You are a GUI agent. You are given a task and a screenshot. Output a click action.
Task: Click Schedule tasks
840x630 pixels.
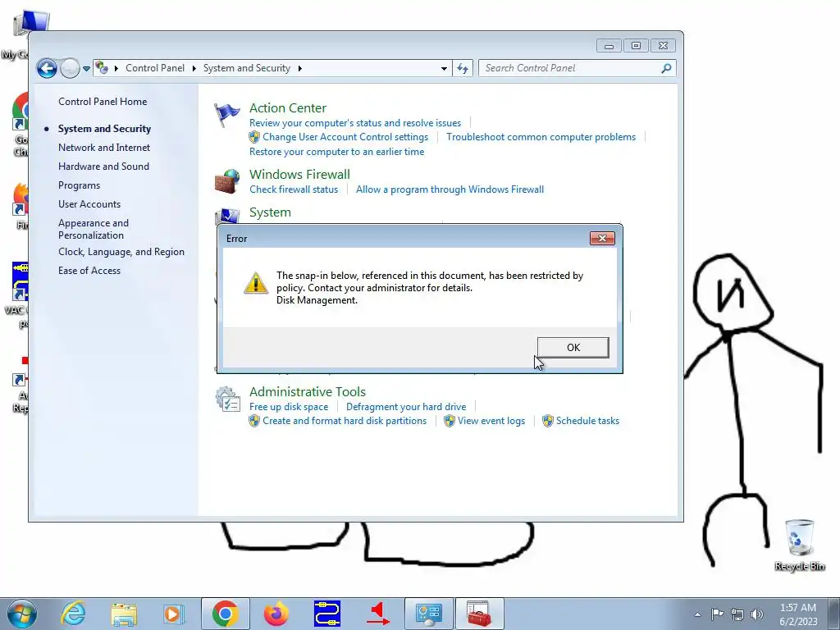click(x=587, y=421)
